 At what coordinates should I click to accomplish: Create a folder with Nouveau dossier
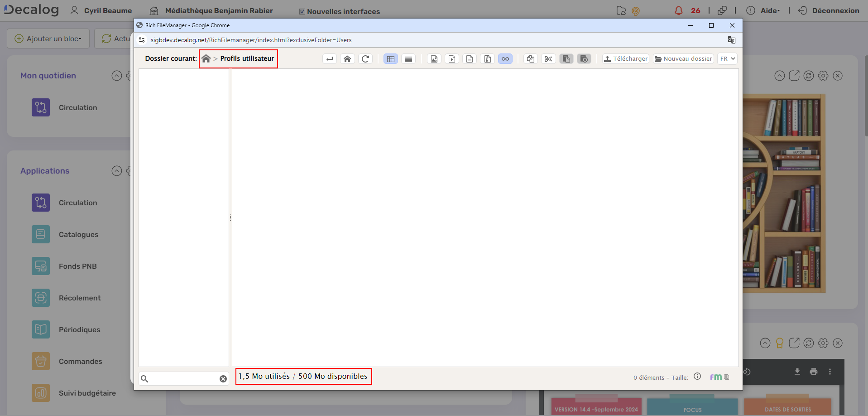[x=683, y=59]
